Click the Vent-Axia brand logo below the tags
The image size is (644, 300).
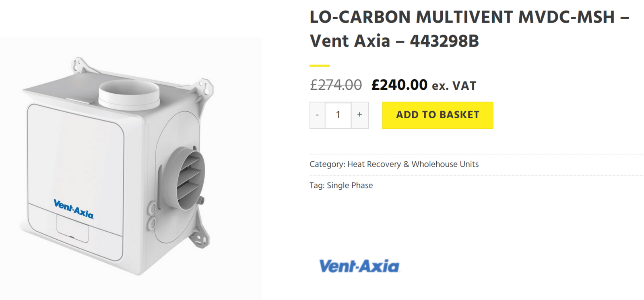(x=359, y=266)
